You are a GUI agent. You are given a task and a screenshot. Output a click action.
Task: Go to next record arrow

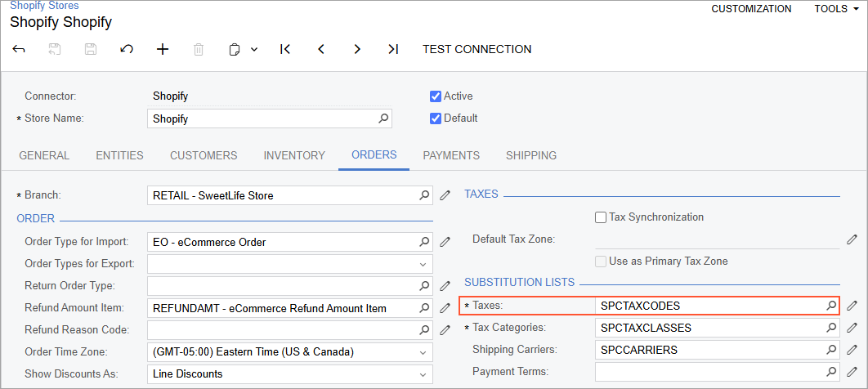tap(357, 49)
